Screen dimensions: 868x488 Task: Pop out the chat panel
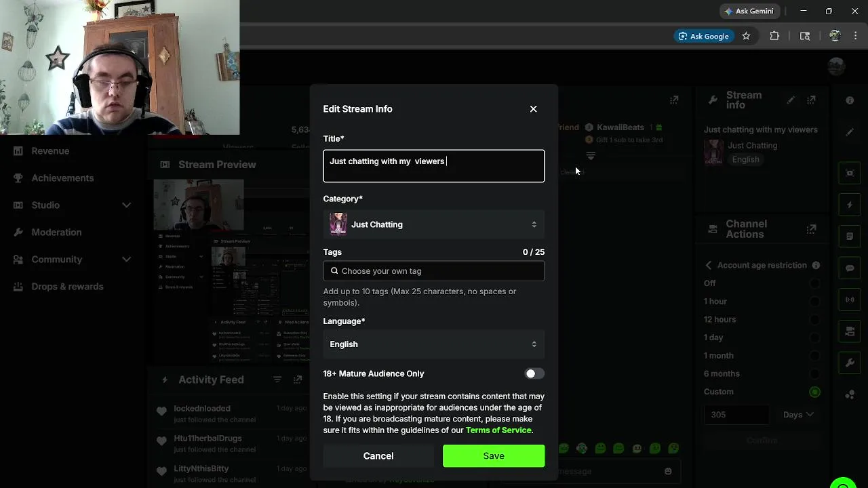tap(674, 100)
